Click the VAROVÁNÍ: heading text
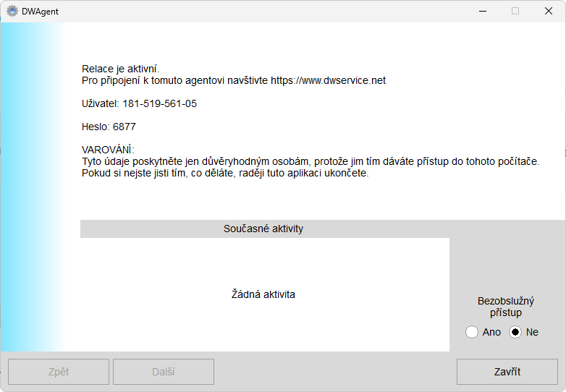 108,150
